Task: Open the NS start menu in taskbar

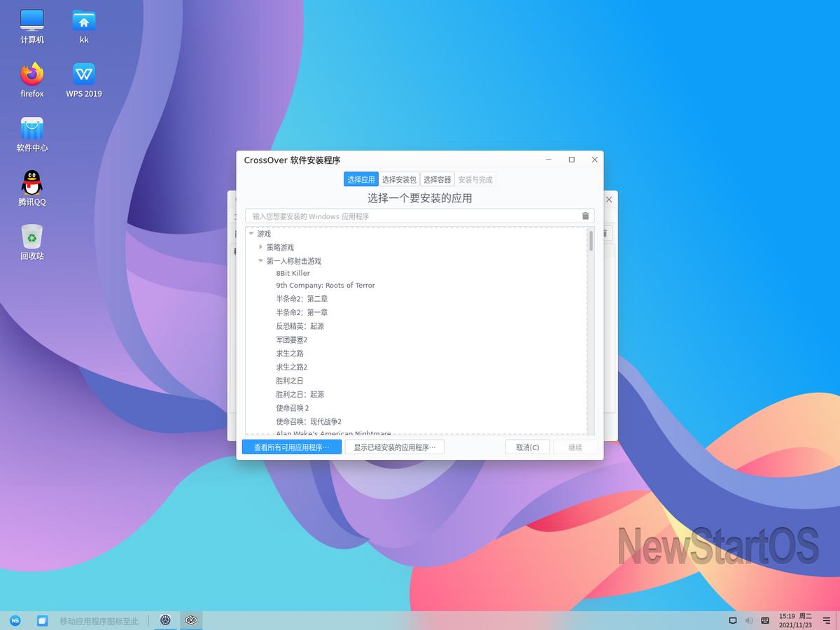Action: (x=15, y=620)
